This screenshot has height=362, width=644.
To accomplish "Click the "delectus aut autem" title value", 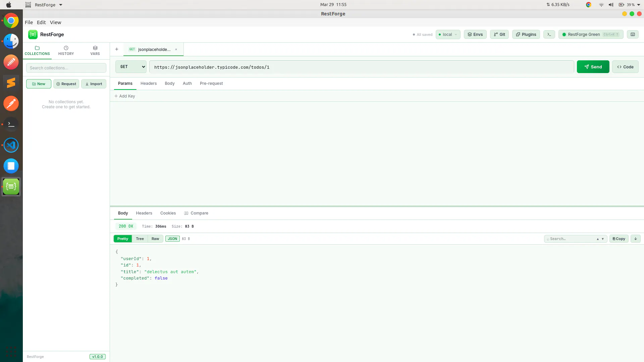I will 170,272.
